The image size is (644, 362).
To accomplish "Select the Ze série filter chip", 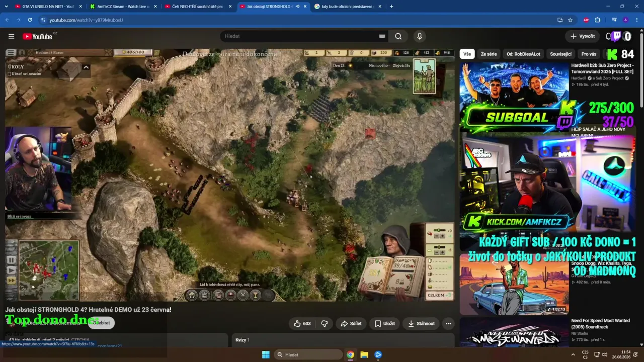I will tap(489, 54).
